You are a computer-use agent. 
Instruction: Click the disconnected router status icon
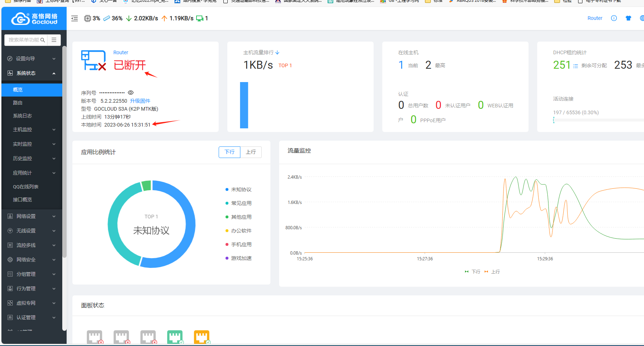pos(93,60)
